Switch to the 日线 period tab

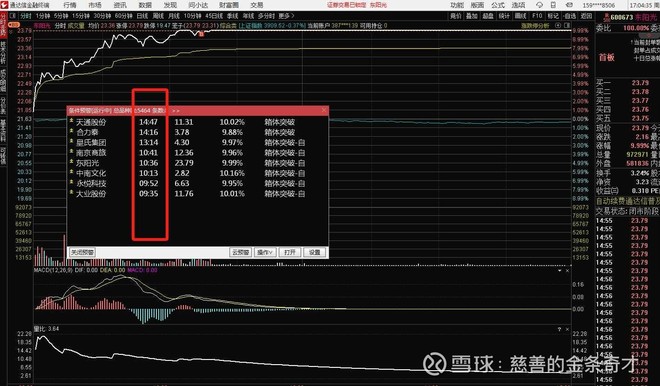click(142, 16)
